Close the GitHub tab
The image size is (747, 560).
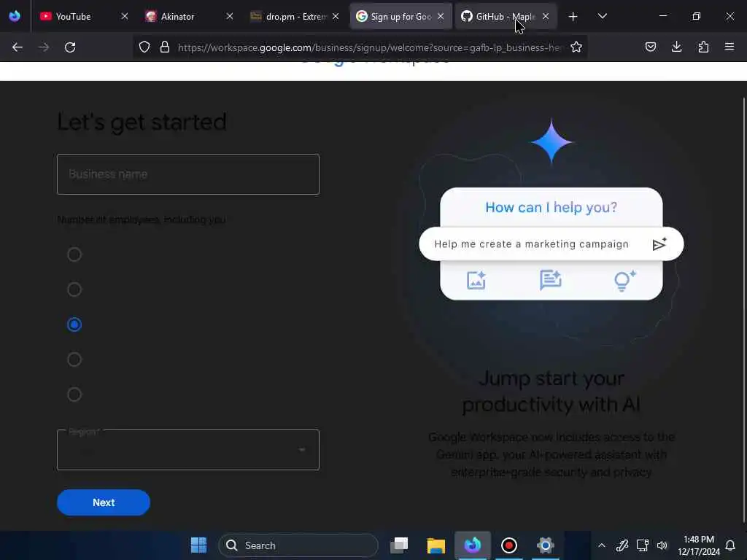tap(546, 17)
